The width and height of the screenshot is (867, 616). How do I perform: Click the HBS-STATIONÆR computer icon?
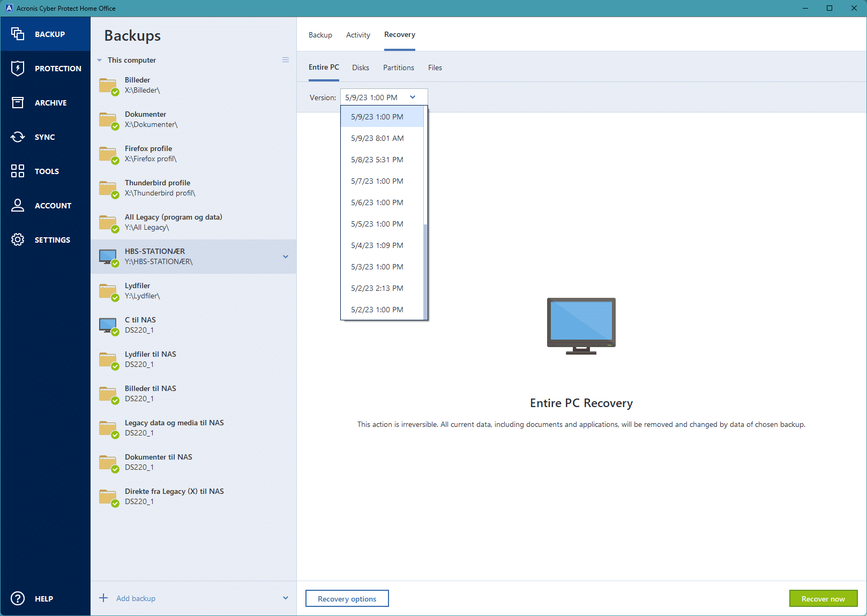pos(109,258)
